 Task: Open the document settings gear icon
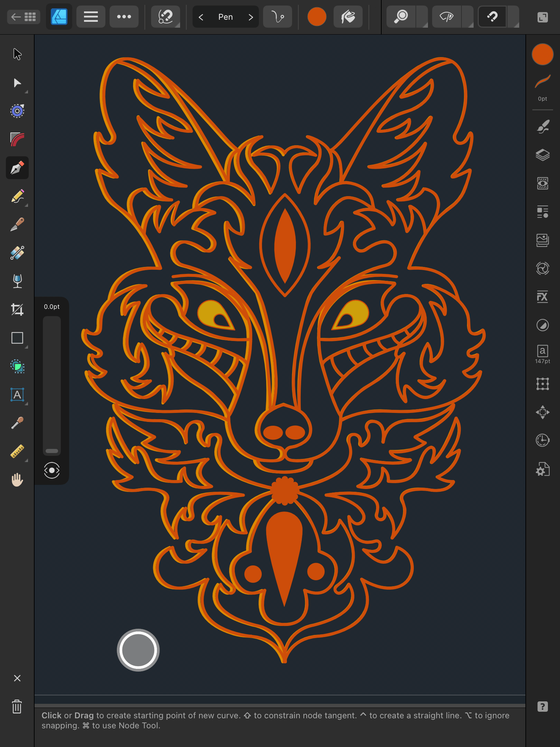point(542,469)
